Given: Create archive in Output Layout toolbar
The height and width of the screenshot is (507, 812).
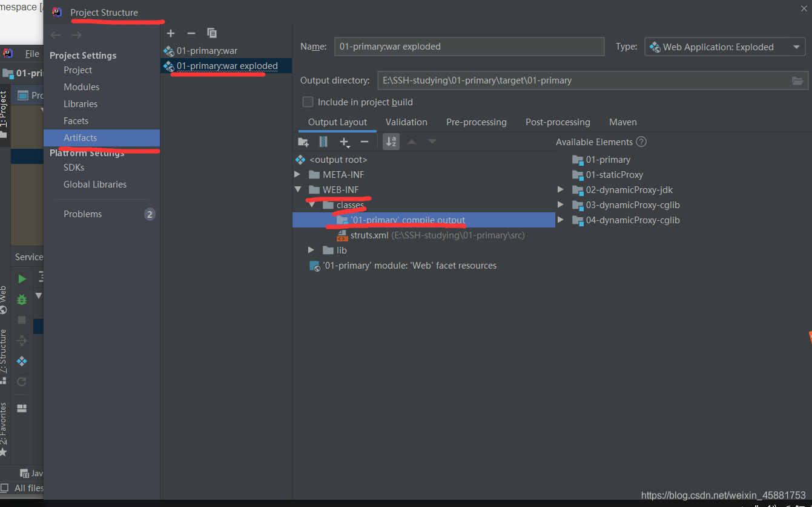Looking at the screenshot, I should click(323, 142).
